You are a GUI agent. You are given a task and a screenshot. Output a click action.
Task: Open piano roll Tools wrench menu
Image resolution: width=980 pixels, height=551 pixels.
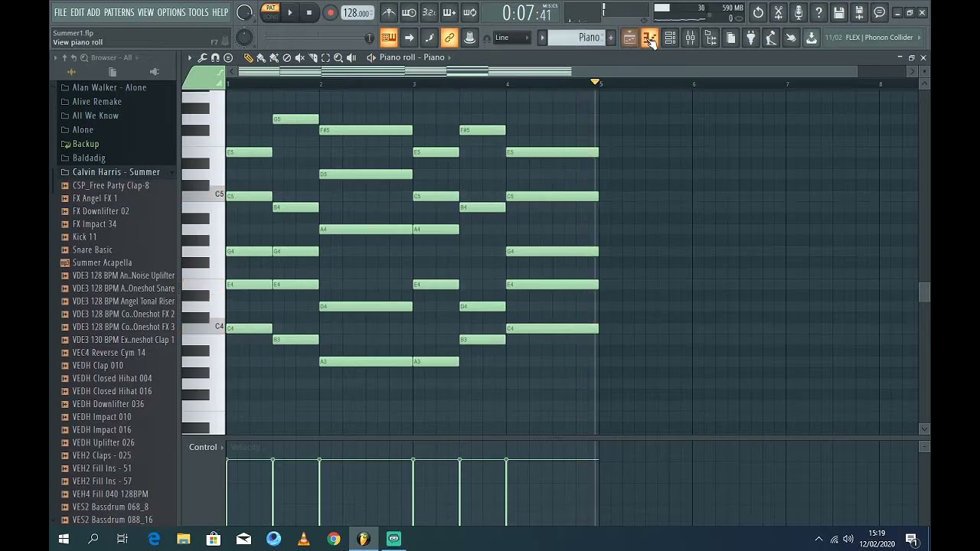click(202, 57)
